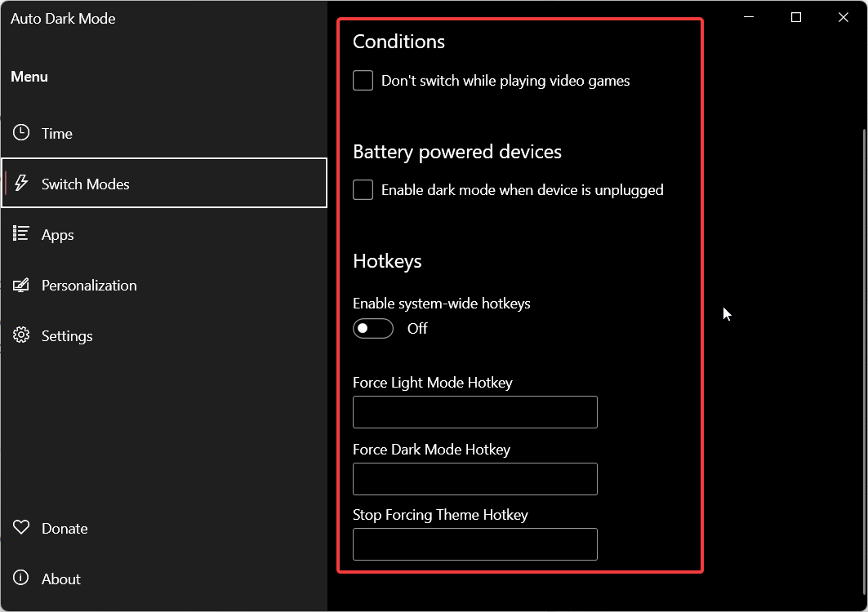This screenshot has height=612, width=868.
Task: Click the lightning bolt Switch Modes icon
Action: coord(21,183)
